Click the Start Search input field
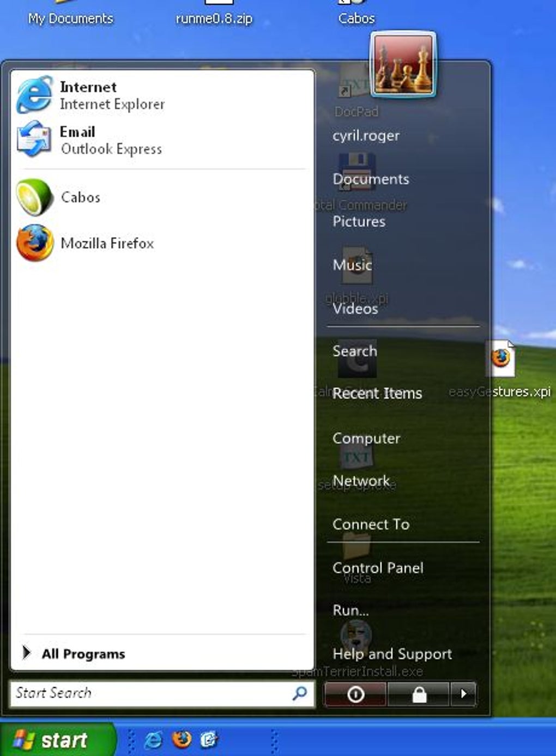 [162, 693]
